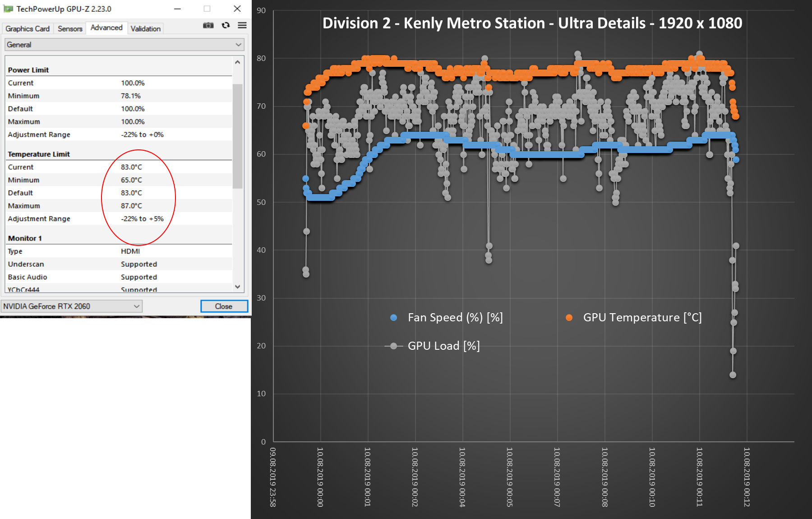
Task: Click the GPU-Z screenshot camera icon
Action: [x=208, y=25]
